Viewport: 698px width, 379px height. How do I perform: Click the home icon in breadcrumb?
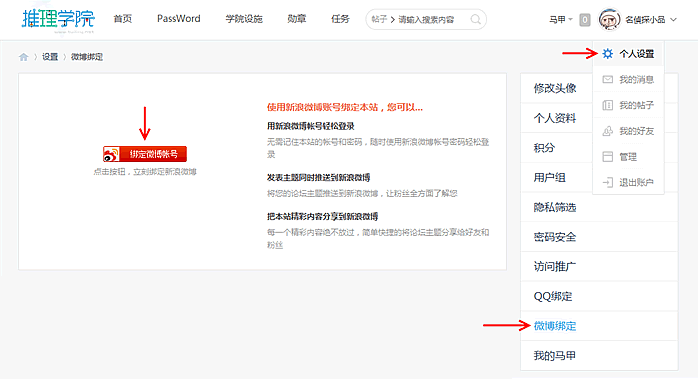click(24, 57)
